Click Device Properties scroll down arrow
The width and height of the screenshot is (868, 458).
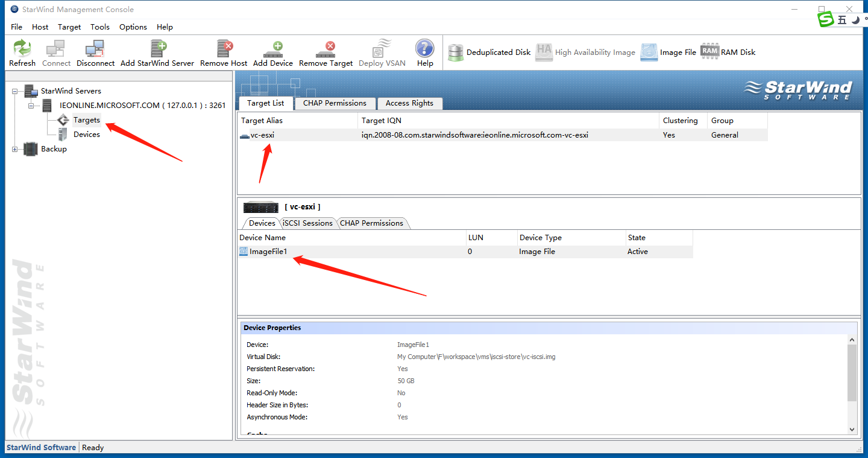pos(852,429)
